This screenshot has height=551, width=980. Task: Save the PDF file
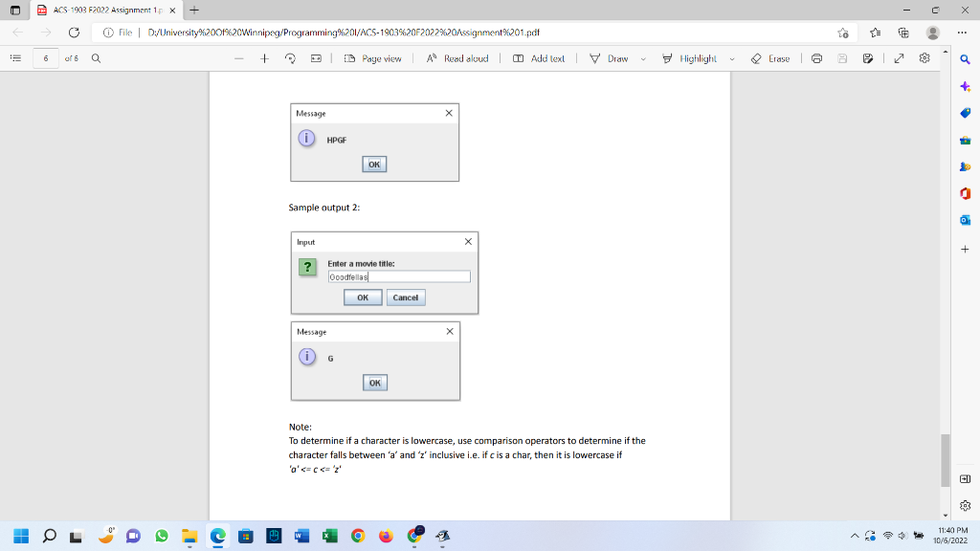pyautogui.click(x=841, y=58)
